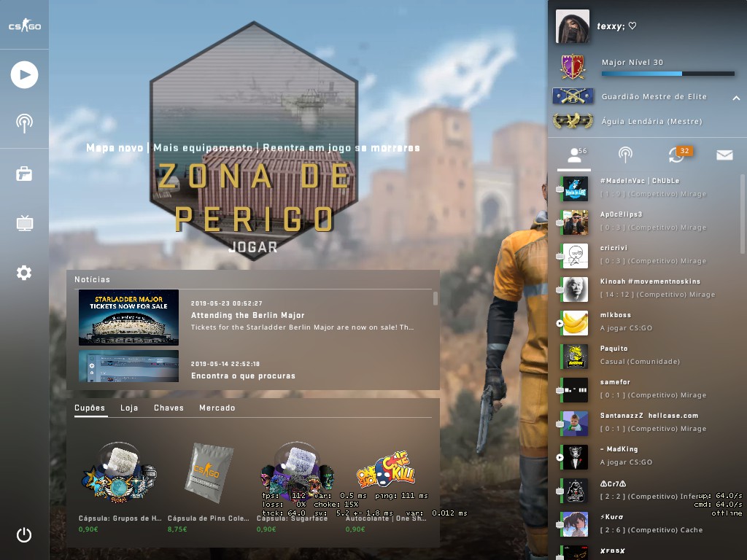Select Cápsula: Sugarface store item
747x560 pixels.
click(298, 486)
